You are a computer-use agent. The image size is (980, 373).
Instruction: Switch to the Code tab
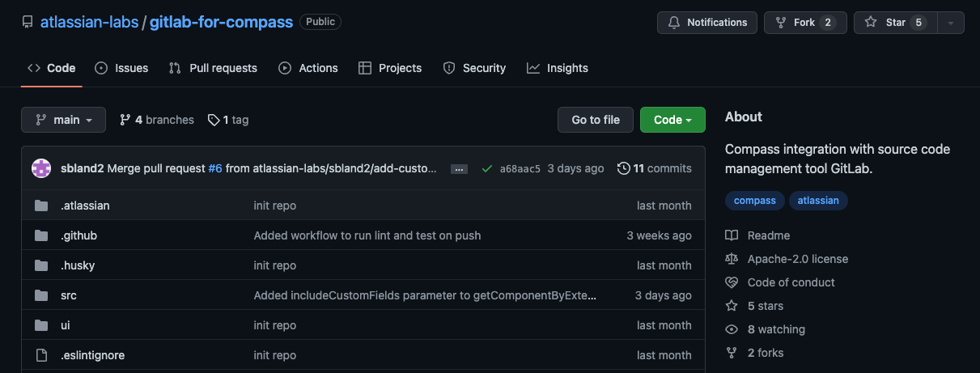[52, 68]
